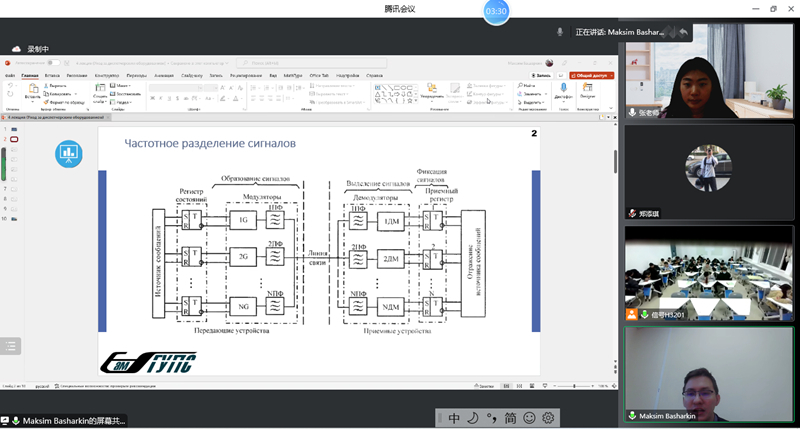Toggle 中 Chinese input mode button
Screen dimensions: 800x429
coord(454,418)
